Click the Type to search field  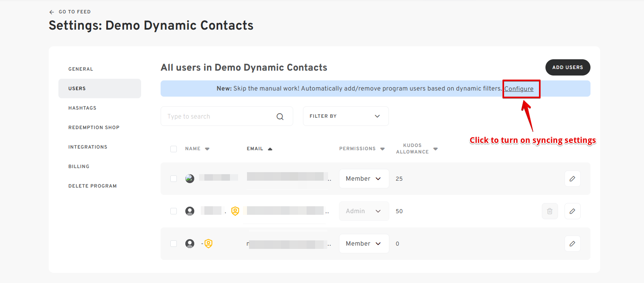pos(219,117)
